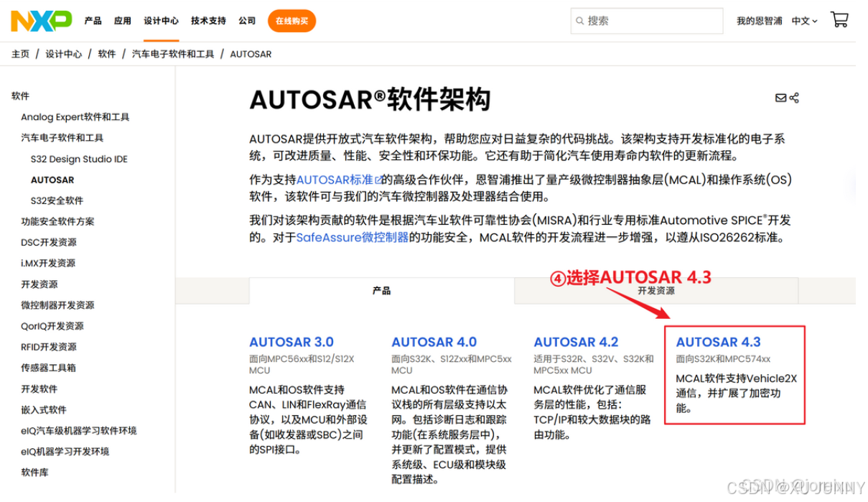Open the 设计中心 top menu
The height and width of the screenshot is (502, 868).
161,21
